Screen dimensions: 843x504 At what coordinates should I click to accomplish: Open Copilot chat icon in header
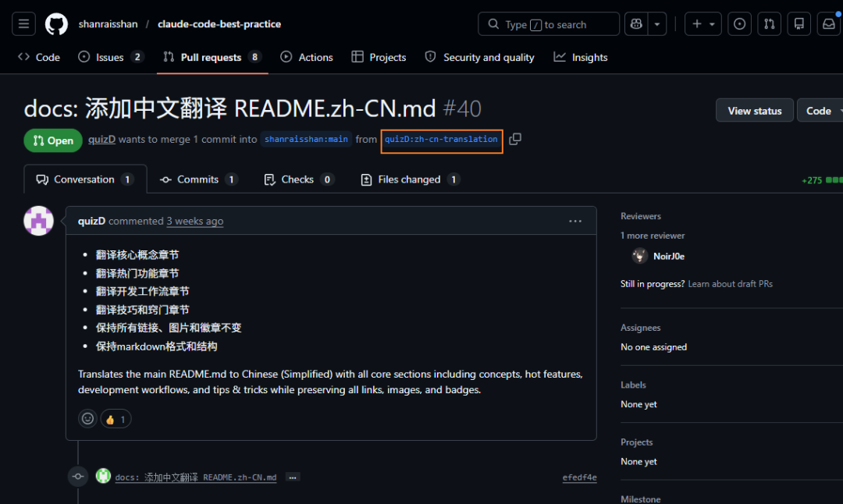[x=636, y=24]
